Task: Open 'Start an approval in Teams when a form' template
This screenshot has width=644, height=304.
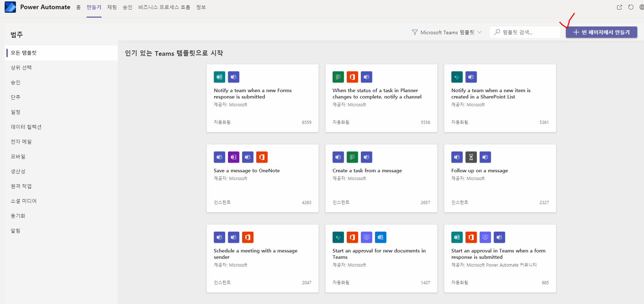Action: coord(500,258)
